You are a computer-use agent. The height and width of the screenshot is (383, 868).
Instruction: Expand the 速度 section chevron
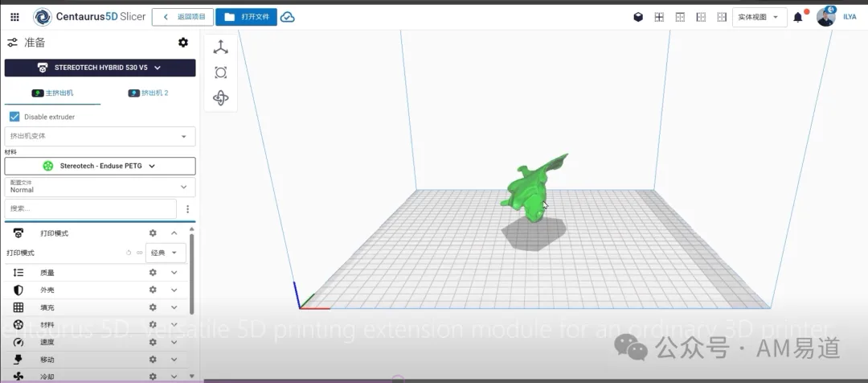[x=174, y=342]
